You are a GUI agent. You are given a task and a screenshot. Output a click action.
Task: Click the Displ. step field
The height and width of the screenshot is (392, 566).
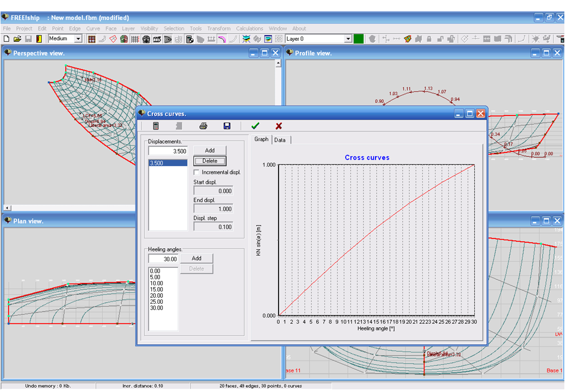point(213,227)
